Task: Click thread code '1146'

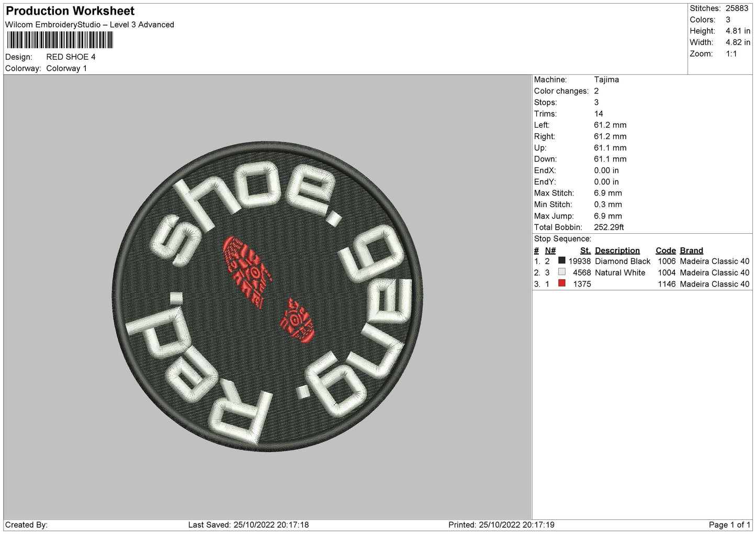Action: pos(667,285)
